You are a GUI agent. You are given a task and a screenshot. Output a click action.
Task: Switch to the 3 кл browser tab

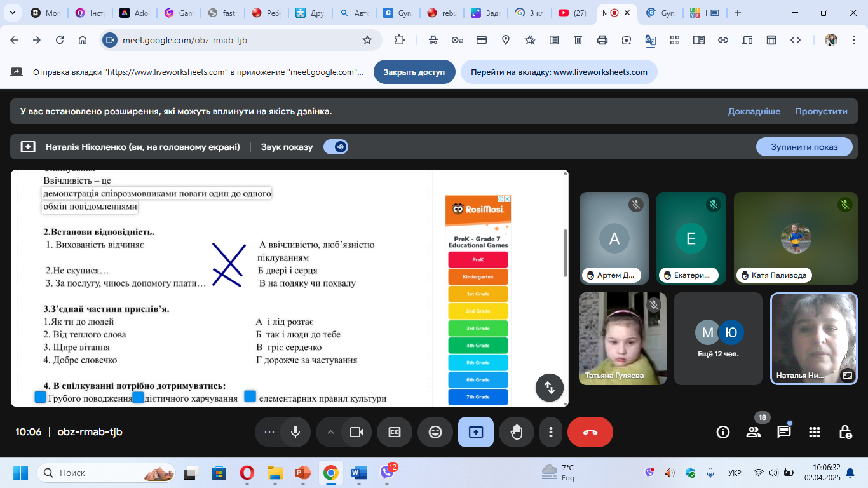click(x=529, y=13)
